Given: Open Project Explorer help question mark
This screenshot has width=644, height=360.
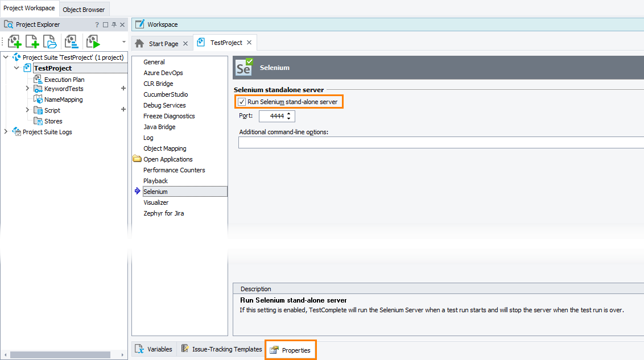Looking at the screenshot, I should point(97,25).
